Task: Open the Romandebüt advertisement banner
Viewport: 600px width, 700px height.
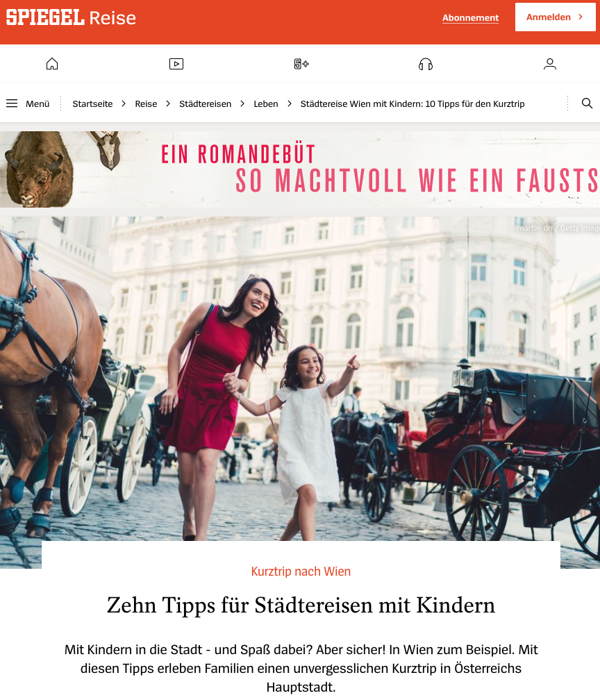Action: (x=300, y=169)
